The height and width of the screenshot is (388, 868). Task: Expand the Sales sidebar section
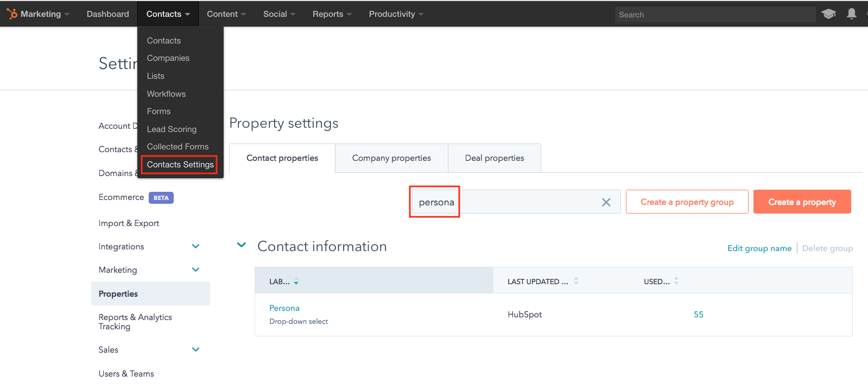(196, 350)
